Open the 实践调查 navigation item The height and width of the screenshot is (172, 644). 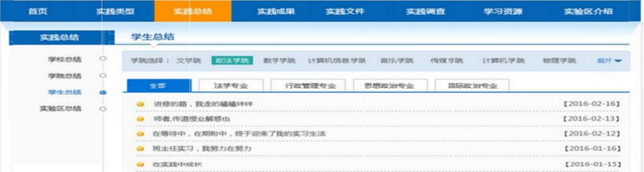(426, 11)
